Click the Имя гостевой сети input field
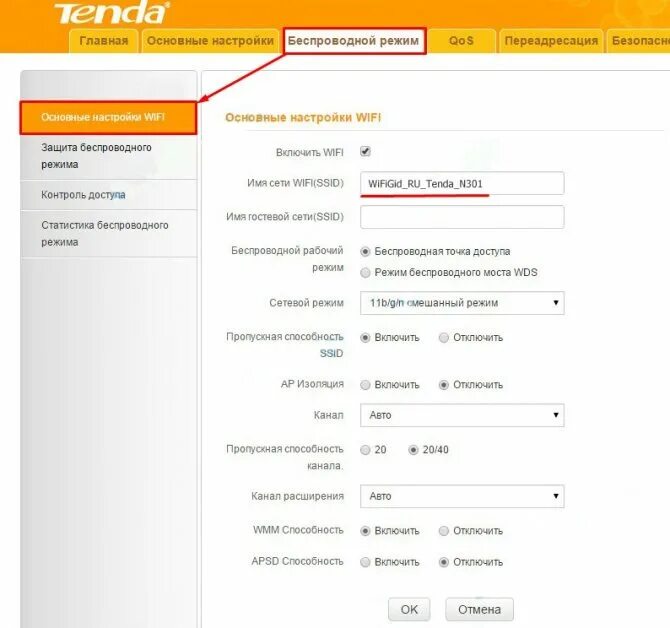 click(x=462, y=217)
